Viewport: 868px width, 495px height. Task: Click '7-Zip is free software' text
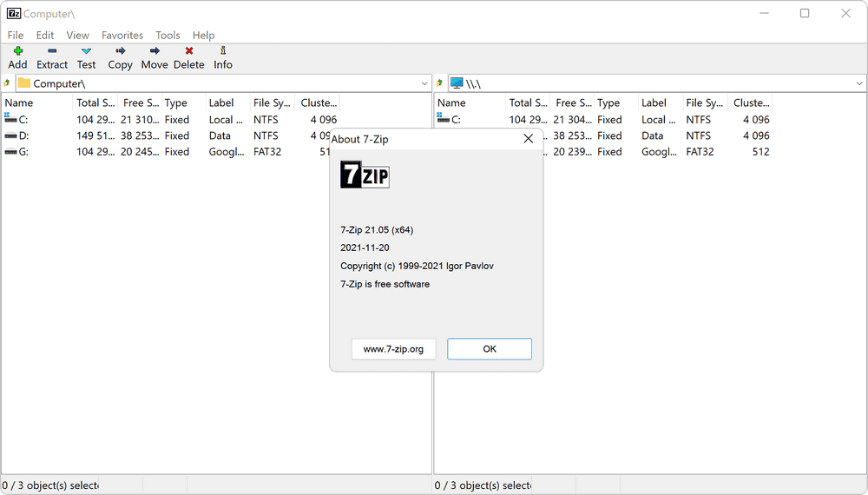(x=385, y=284)
